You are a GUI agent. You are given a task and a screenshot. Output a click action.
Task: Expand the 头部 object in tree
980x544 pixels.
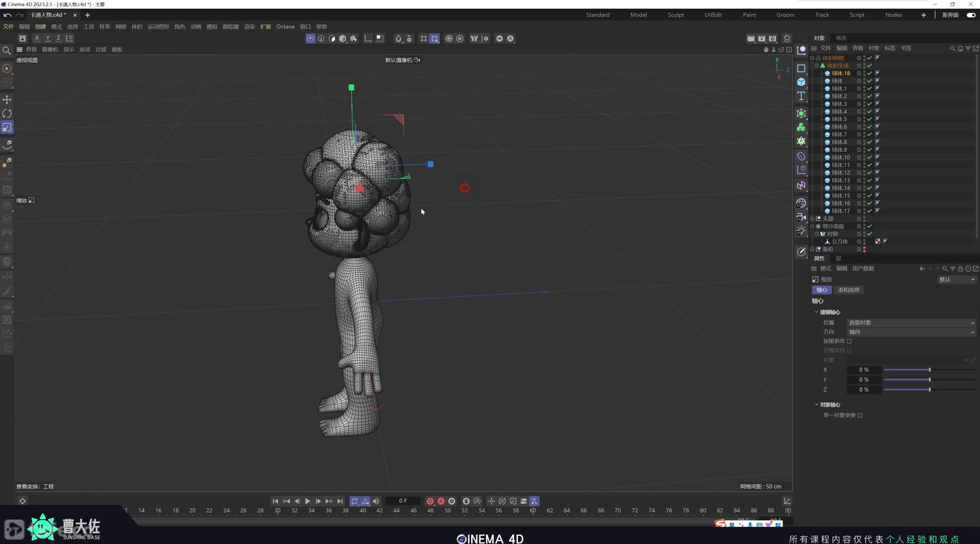point(812,218)
